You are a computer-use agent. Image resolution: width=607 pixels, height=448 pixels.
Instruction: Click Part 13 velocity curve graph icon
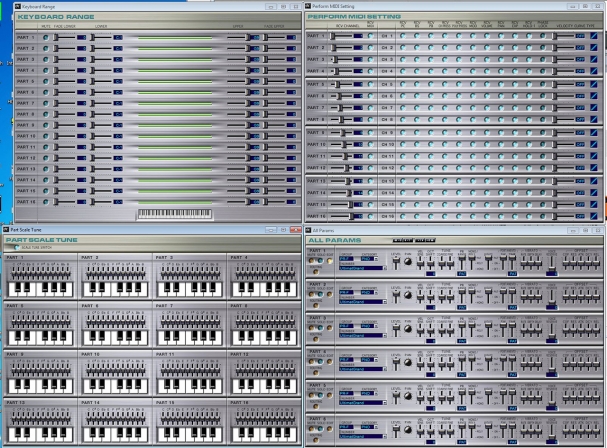click(x=593, y=181)
